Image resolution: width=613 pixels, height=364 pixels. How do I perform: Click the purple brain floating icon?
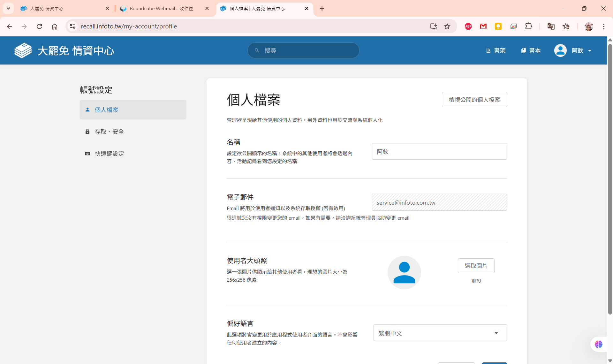598,344
